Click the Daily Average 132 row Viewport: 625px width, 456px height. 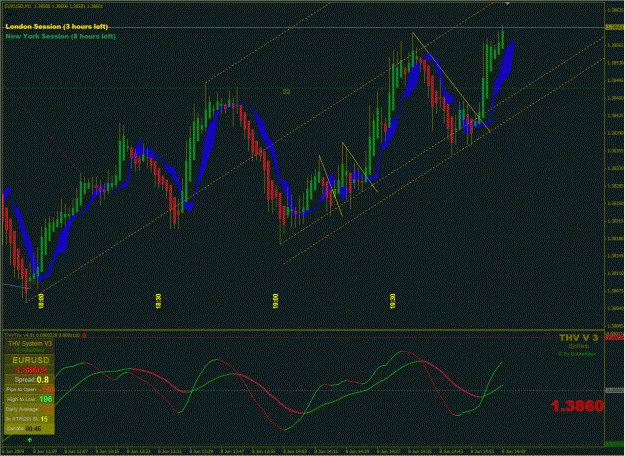click(x=30, y=409)
